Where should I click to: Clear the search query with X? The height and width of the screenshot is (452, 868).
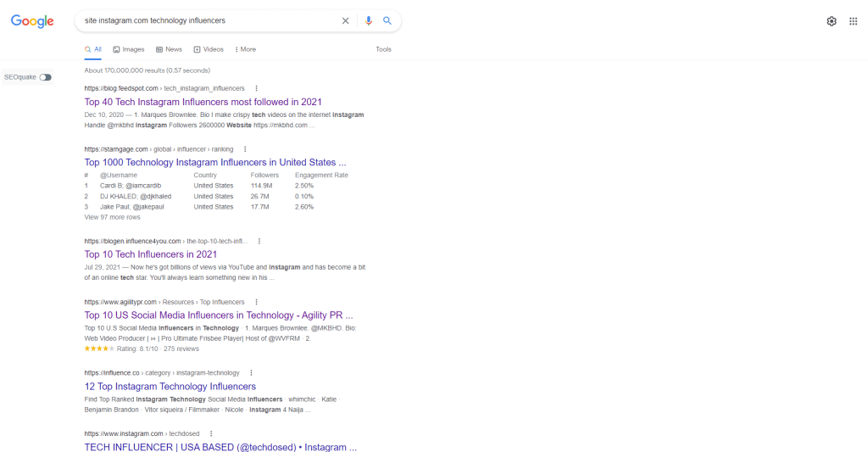pyautogui.click(x=346, y=21)
